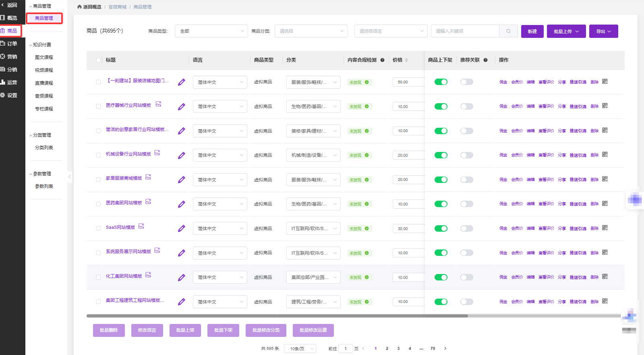Viewport: 644px width, 355px height.
Task: Expand the 批量上传 dropdown button
Action: [566, 31]
